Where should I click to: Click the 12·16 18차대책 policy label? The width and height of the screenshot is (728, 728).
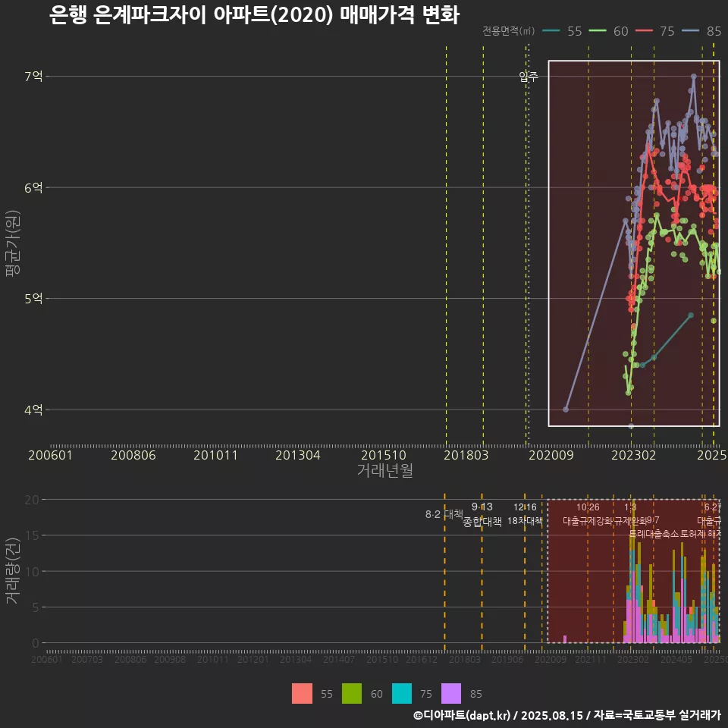click(525, 514)
